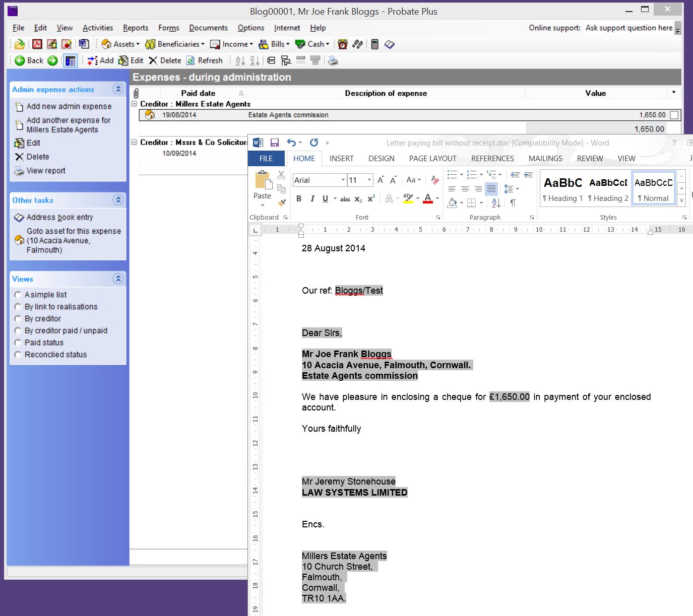Image resolution: width=693 pixels, height=616 pixels.
Task: Select the 'Paid status' view radio
Action: click(x=18, y=343)
